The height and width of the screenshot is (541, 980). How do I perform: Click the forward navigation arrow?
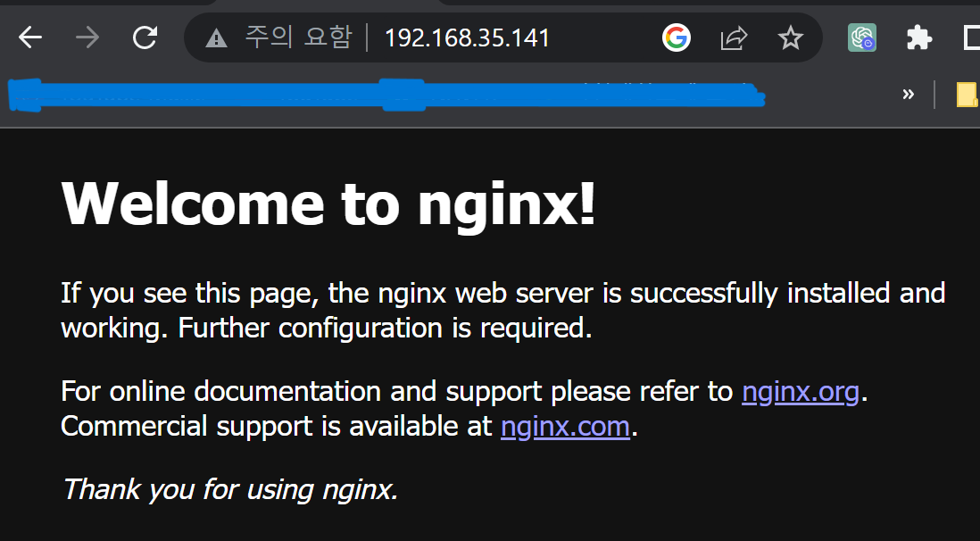(87, 38)
